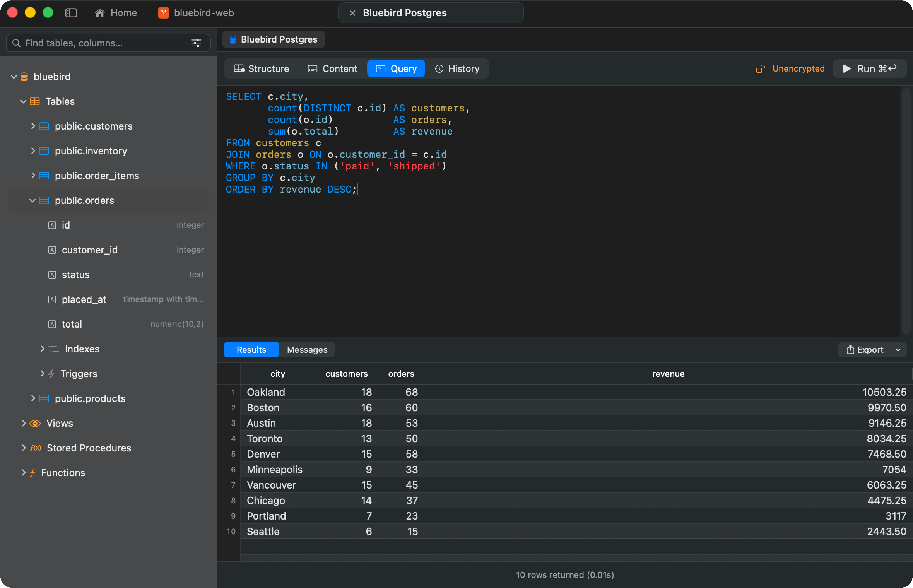Close the Bluebird Postgres tab
Viewport: 913px width, 588px height.
tap(352, 13)
